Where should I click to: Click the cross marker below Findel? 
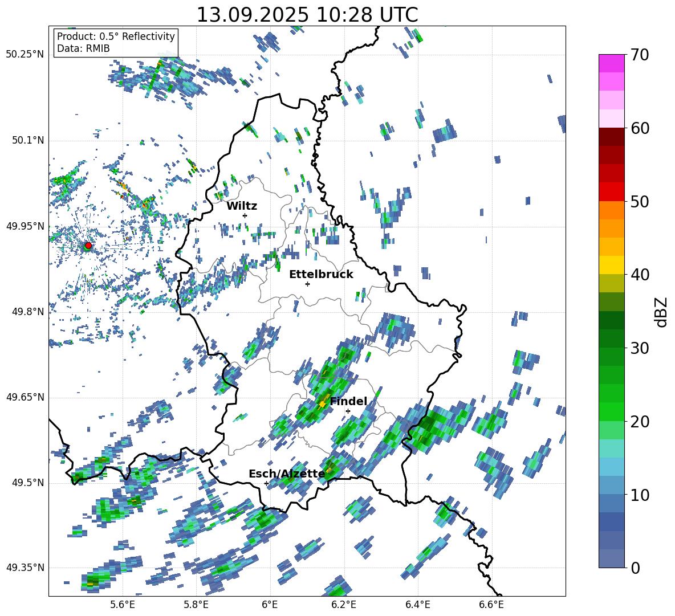[x=348, y=411]
